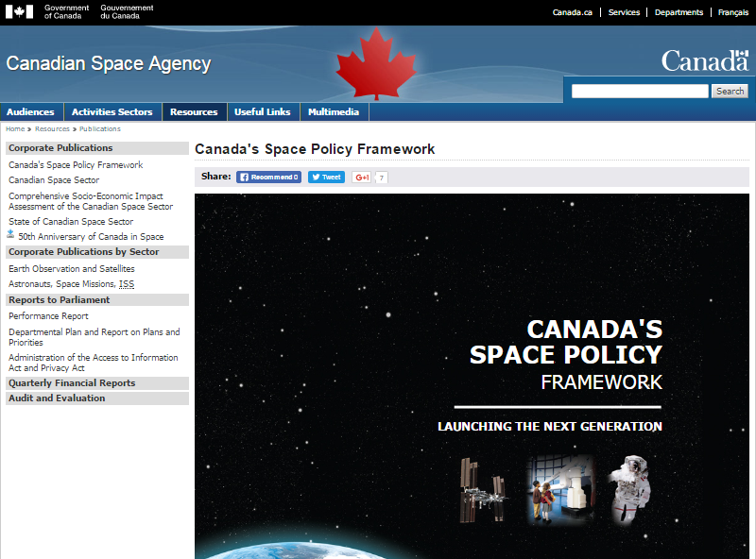Open the Performance Report link
The width and height of the screenshot is (756, 559).
48,316
